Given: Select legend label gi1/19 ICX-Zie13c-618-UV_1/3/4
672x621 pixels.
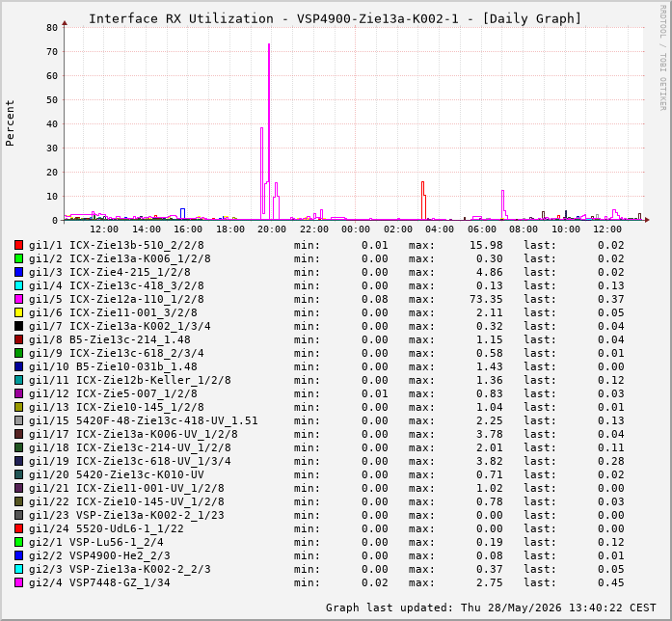Looking at the screenshot, I should tap(130, 461).
